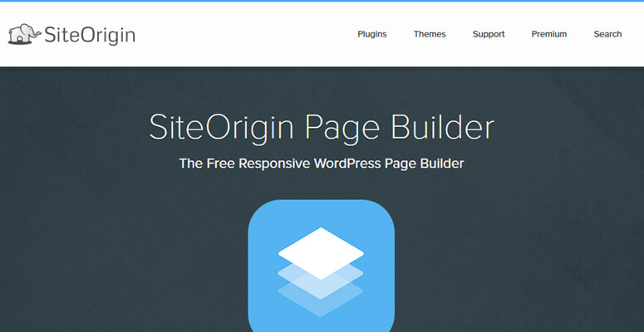Open the Themes menu item

pos(430,34)
